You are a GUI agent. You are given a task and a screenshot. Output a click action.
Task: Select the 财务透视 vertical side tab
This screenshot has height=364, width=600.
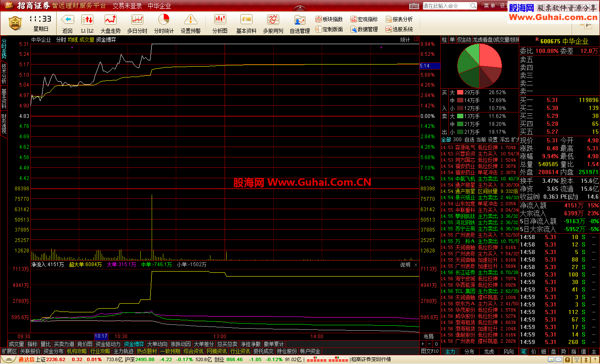(4, 124)
